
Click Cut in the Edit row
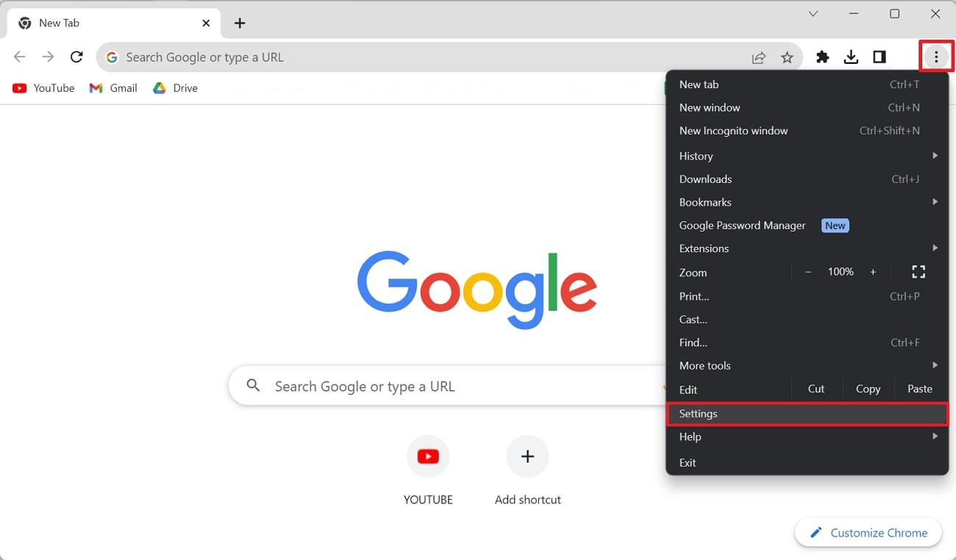(x=816, y=390)
